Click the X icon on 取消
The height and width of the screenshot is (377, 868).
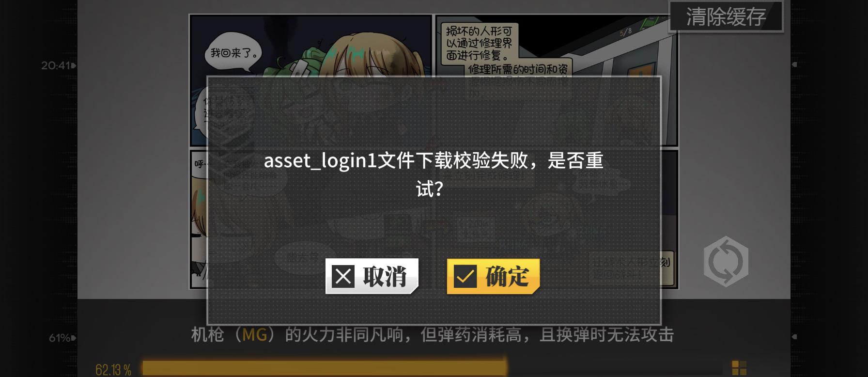coord(343,277)
